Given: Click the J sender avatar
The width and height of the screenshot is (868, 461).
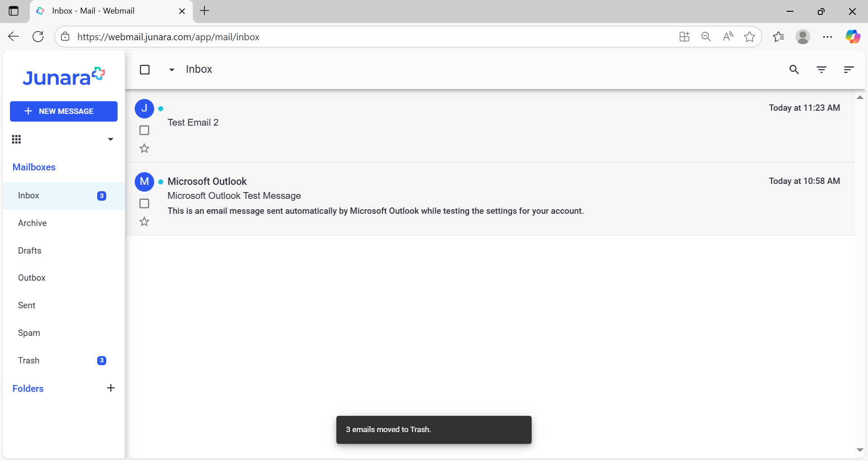Looking at the screenshot, I should click(144, 108).
